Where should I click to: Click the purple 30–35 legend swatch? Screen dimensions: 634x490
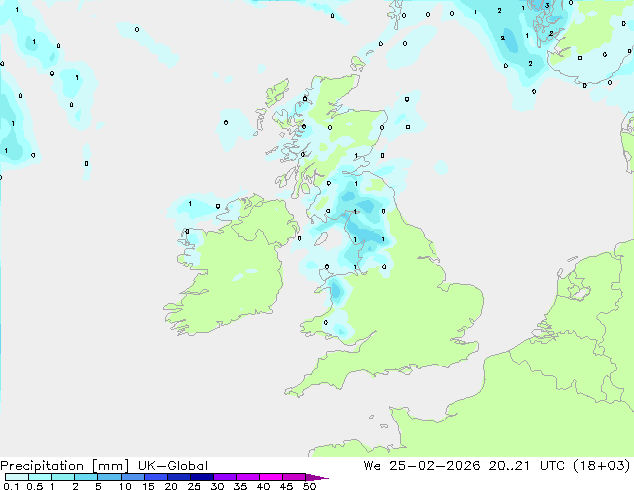pos(224,477)
